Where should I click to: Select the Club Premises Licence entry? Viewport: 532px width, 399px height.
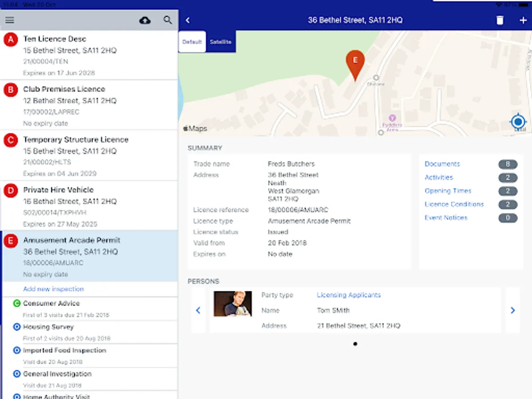click(90, 105)
